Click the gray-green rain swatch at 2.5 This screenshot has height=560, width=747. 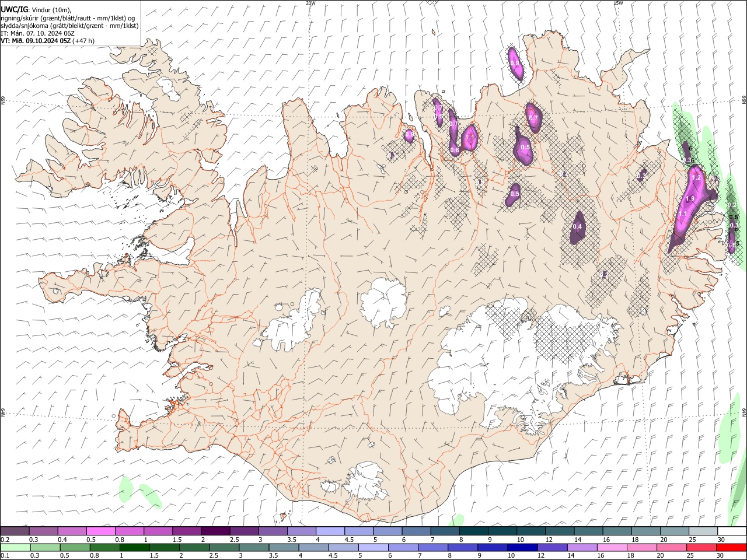pos(224,547)
